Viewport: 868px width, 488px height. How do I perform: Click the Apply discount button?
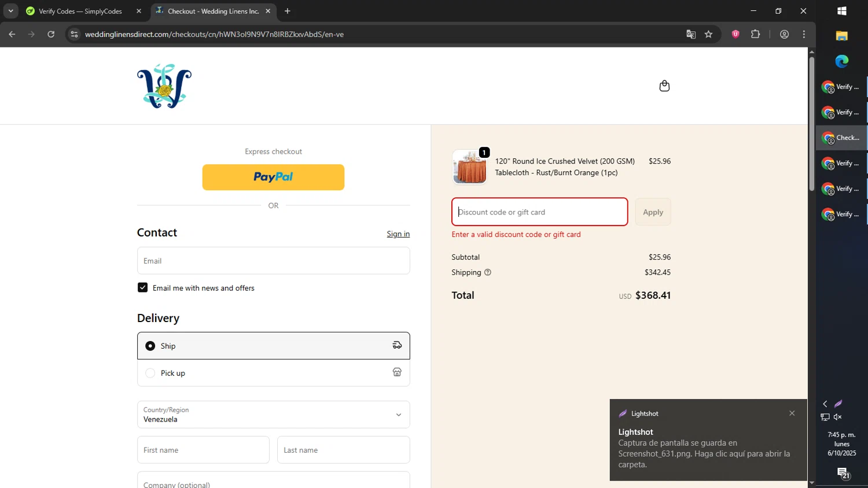[653, 212]
